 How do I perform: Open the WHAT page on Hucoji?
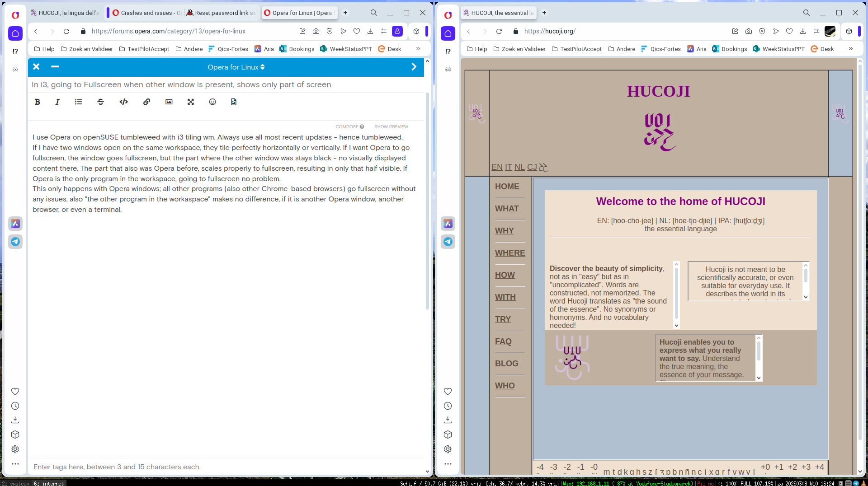(507, 209)
